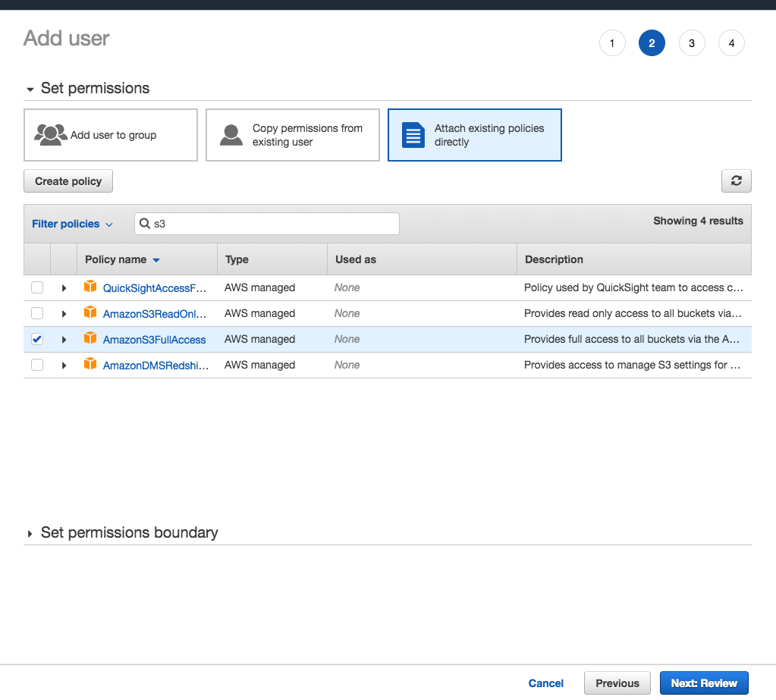Check the AmazonS3ReadOnl… policy checkbox
The height and width of the screenshot is (700, 776).
pos(37,313)
